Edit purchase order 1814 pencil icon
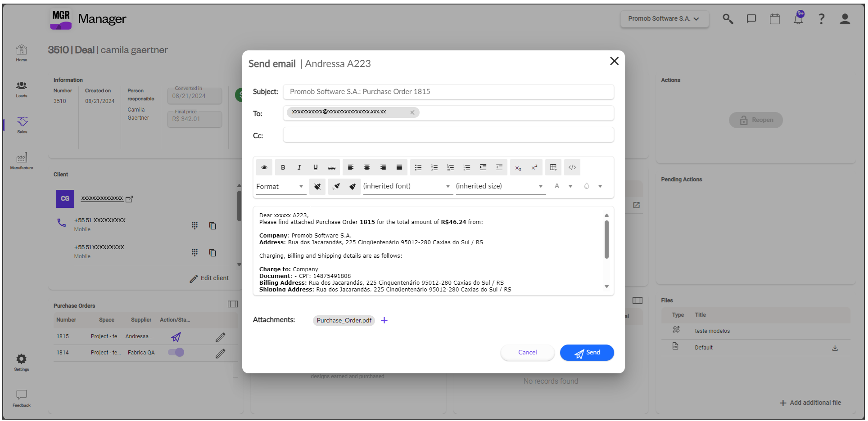Screen dimensions: 868x421 pyautogui.click(x=220, y=354)
